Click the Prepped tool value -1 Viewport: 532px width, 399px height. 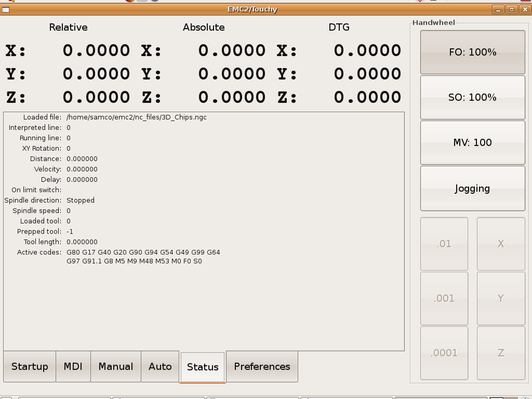tap(70, 232)
